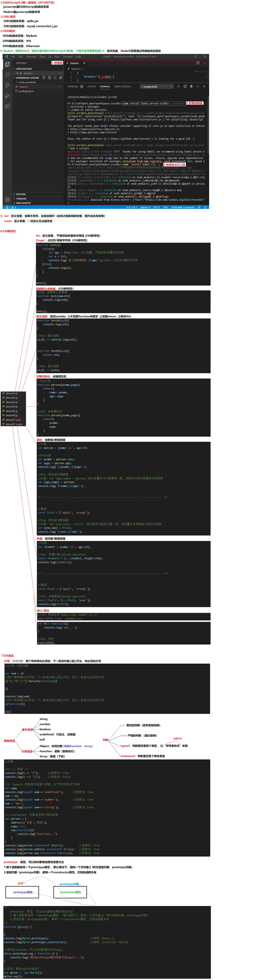Click New File icon in workspace header
The width and height of the screenshot is (272, 980).
(44, 78)
